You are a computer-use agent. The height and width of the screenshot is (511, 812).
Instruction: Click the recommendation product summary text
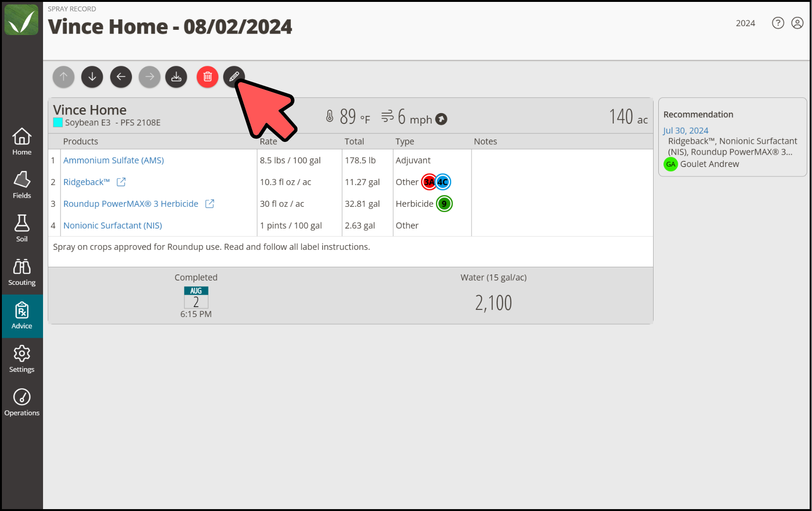point(732,147)
